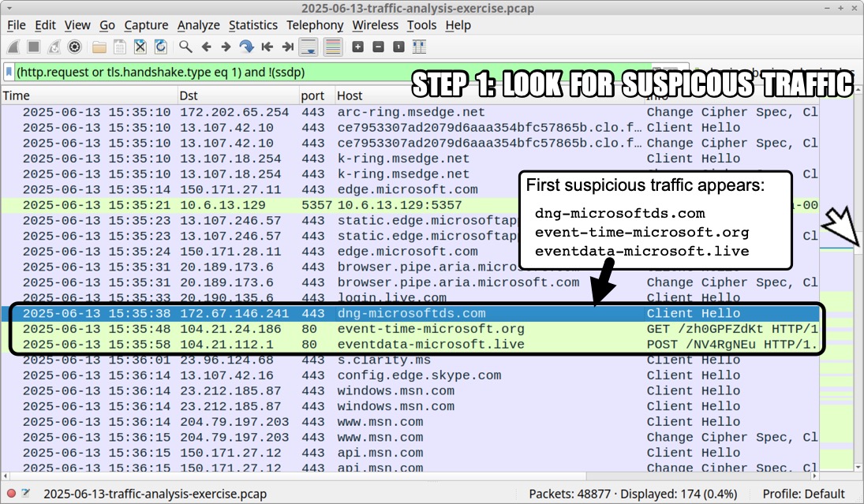Sort packets by the port column header
The height and width of the screenshot is (504, 864).
coord(317,96)
